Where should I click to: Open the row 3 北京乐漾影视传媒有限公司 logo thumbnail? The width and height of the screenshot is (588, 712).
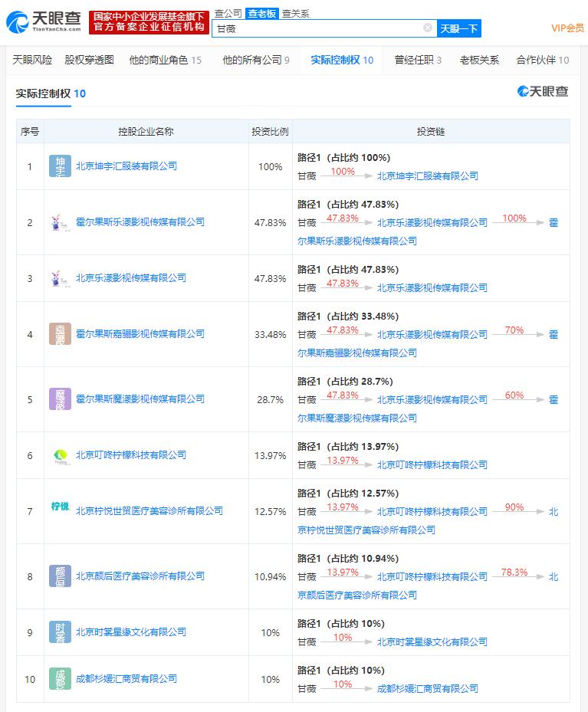pyautogui.click(x=60, y=278)
